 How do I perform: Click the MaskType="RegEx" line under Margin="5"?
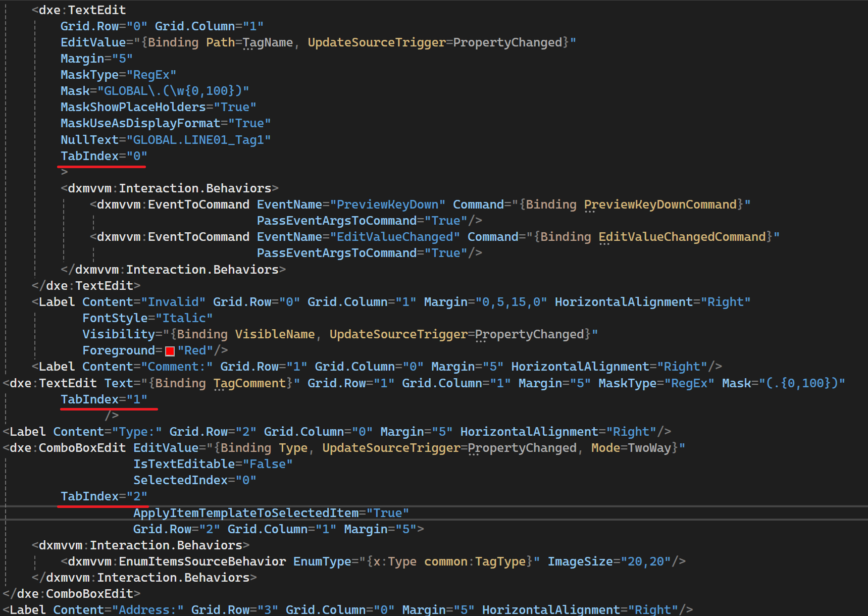[119, 75]
